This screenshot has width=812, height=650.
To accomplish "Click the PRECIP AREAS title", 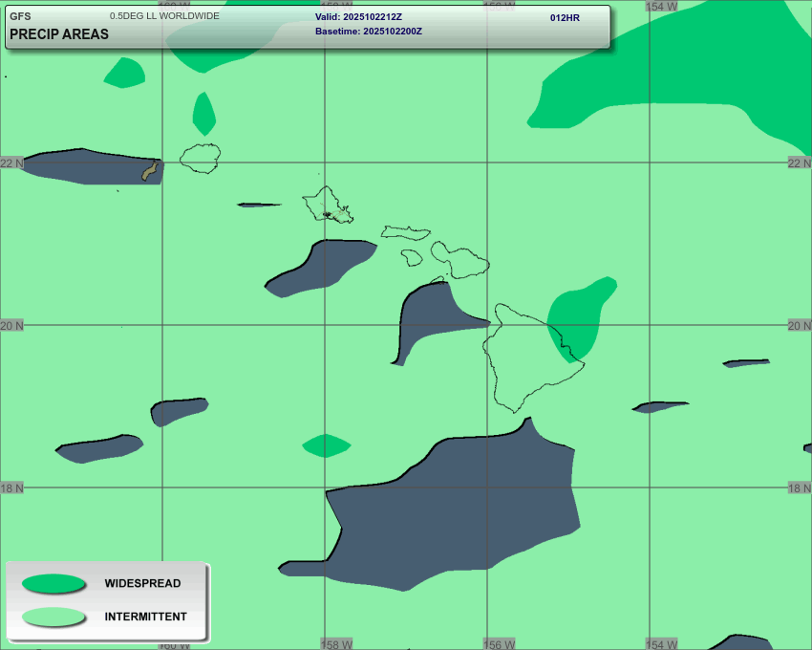I will [59, 34].
